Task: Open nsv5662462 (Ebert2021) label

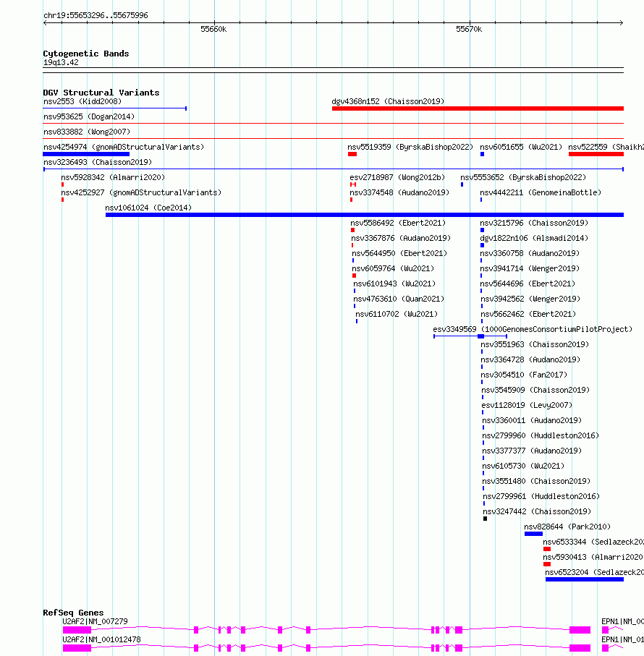Action: (x=528, y=314)
